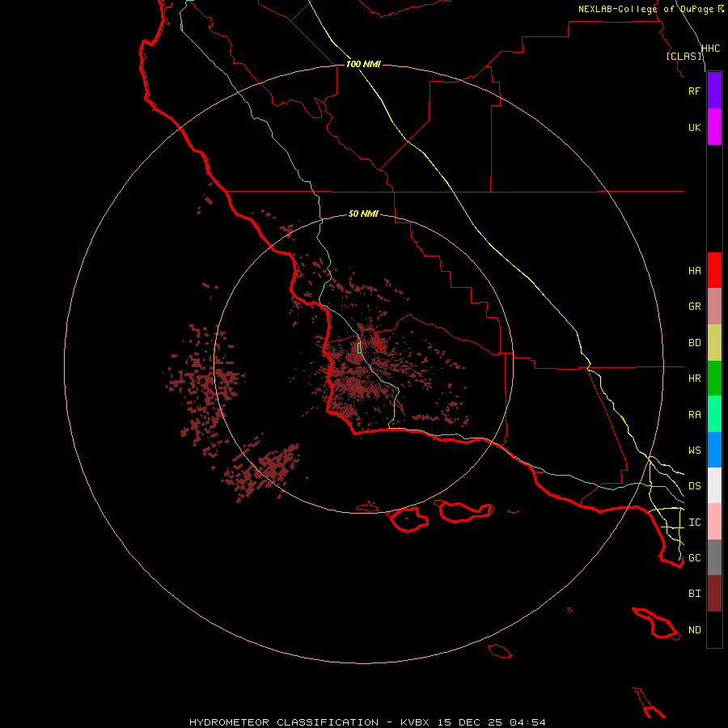Click the WS blue legend swatch
Viewport: 728px width, 728px height.
pyautogui.click(x=714, y=450)
